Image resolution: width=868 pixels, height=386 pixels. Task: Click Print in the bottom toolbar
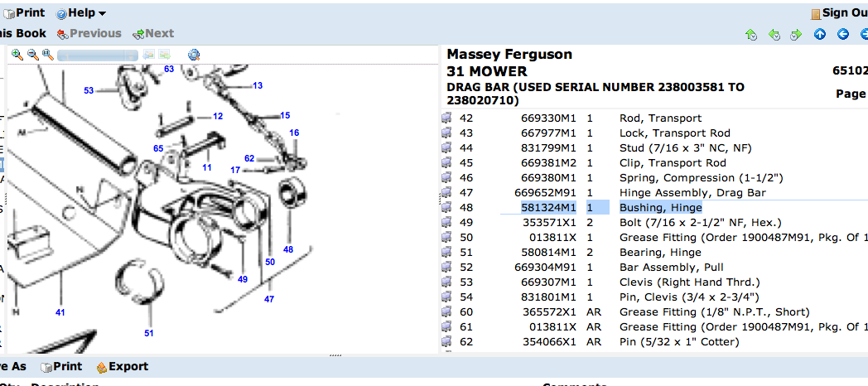(61, 367)
